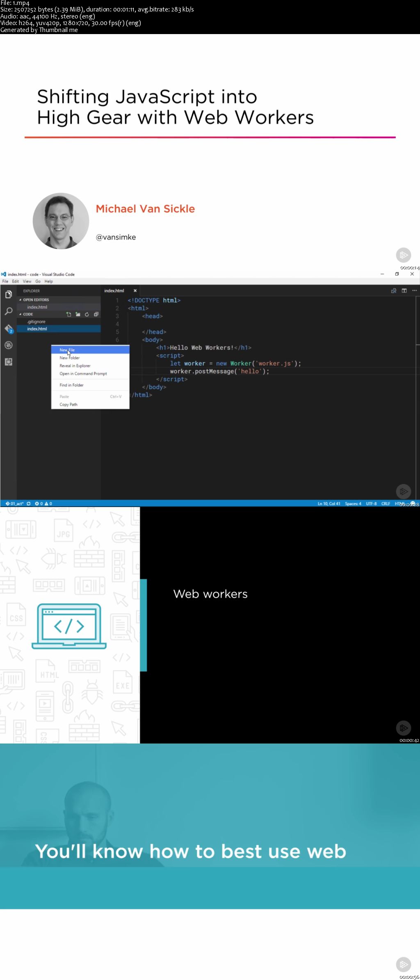The image size is (420, 980).
Task: Open the Go menu
Action: point(38,281)
